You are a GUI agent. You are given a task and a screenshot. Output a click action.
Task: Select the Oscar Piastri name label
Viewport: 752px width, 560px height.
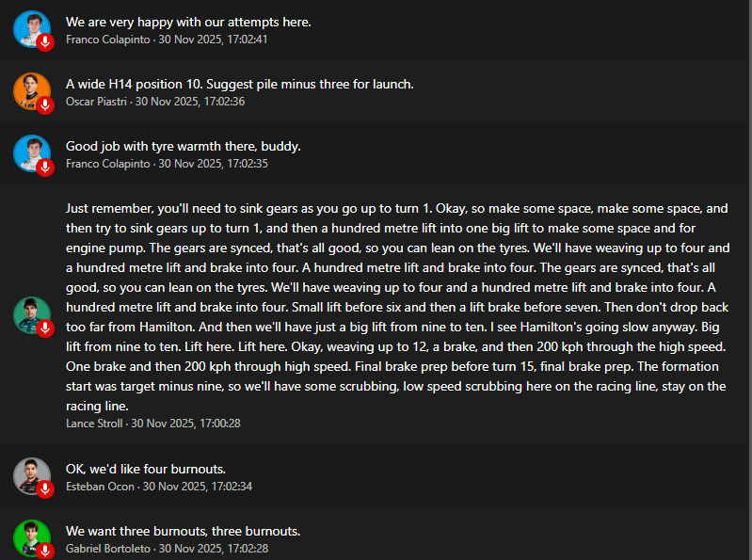coord(97,102)
